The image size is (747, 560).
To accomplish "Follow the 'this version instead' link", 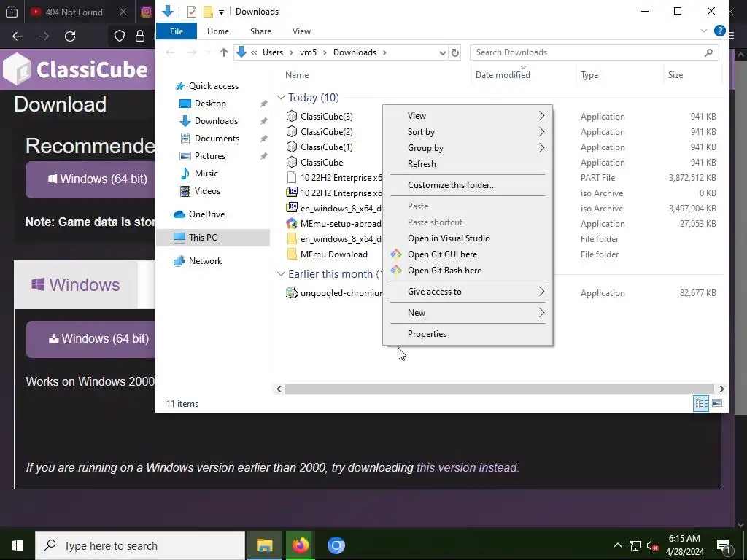I will [466, 468].
